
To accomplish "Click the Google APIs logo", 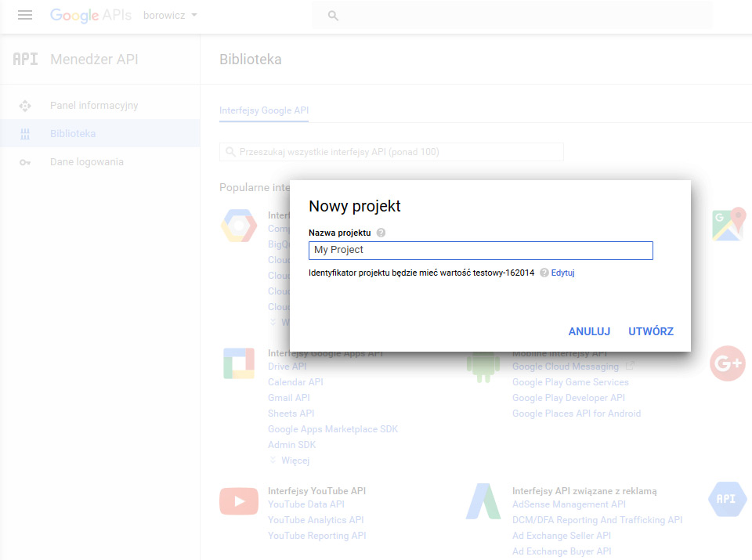I will click(91, 16).
